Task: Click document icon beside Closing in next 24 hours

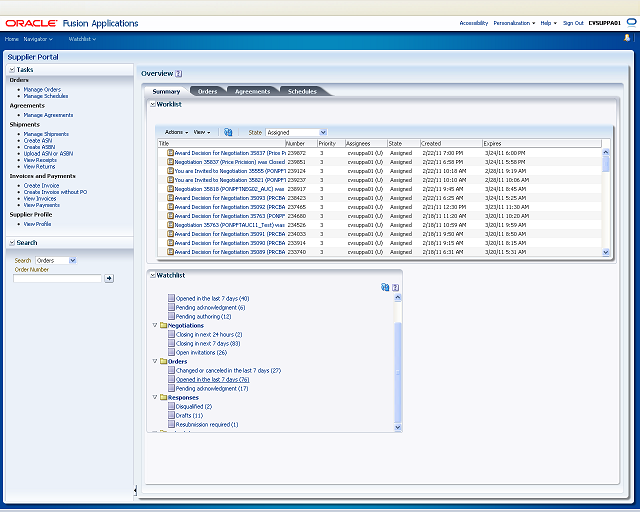Action: tap(171, 334)
